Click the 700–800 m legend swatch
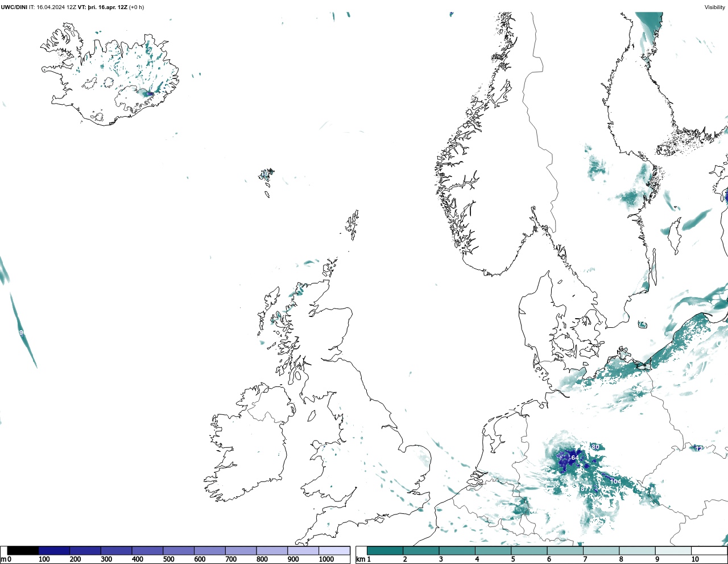The image size is (728, 564). (x=241, y=550)
